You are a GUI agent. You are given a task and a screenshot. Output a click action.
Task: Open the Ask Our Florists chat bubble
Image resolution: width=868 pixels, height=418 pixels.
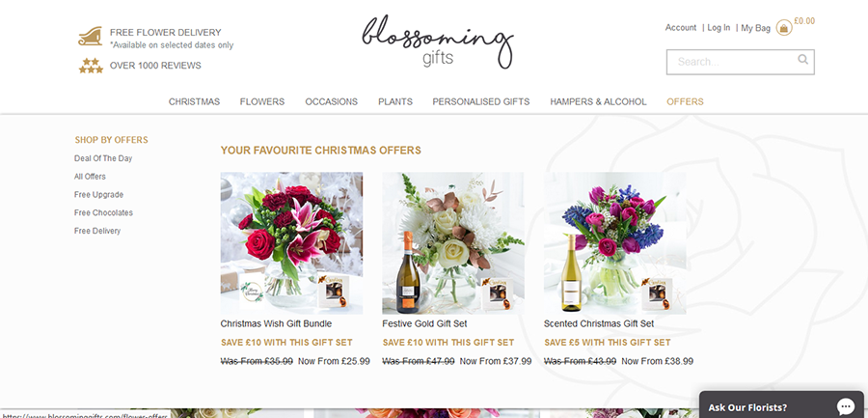845,405
